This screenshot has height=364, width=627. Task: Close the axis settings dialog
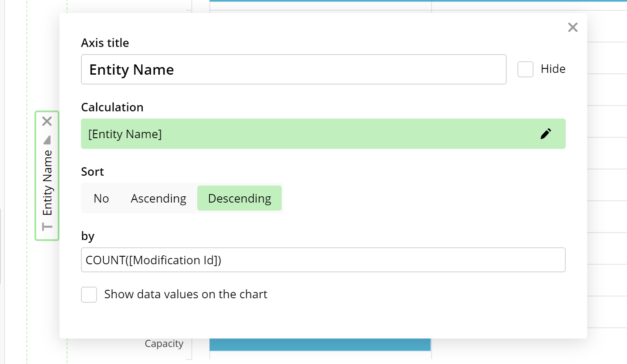click(x=572, y=28)
